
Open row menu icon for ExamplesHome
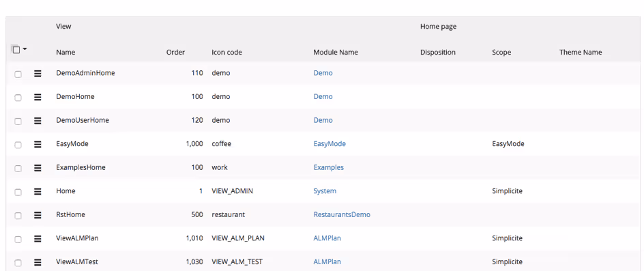38,168
